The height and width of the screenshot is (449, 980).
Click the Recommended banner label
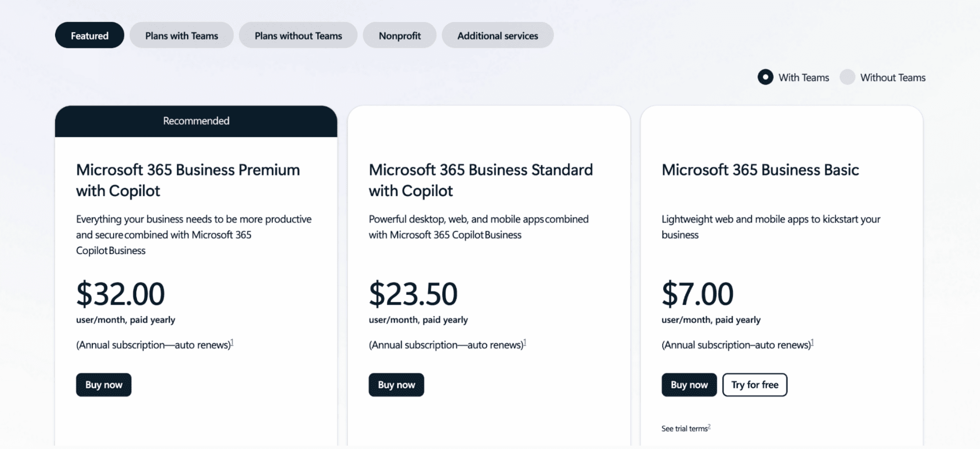(x=196, y=121)
